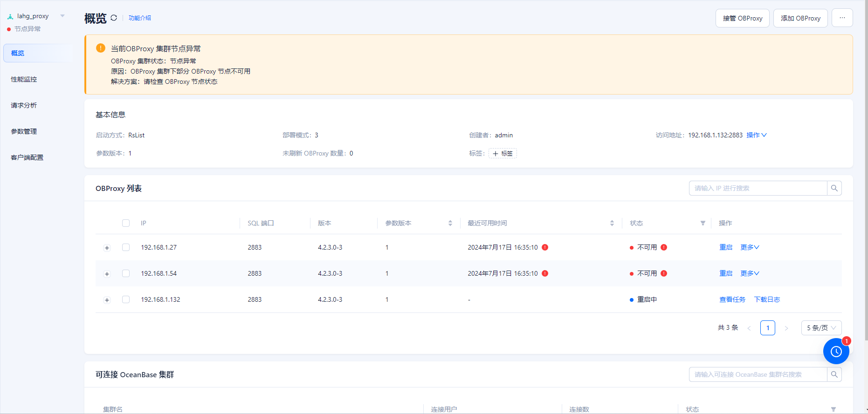868x414 pixels.
Task: Click the page vertical scrollbar
Action: (866, 170)
